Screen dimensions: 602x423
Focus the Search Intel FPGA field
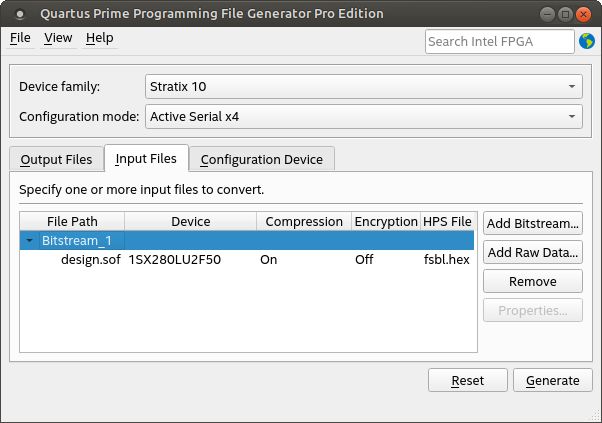[x=499, y=41]
